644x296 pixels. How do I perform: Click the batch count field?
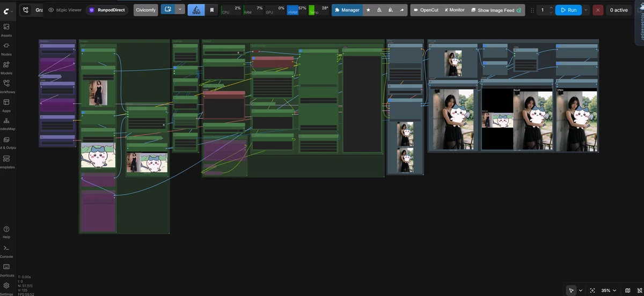tap(543, 10)
